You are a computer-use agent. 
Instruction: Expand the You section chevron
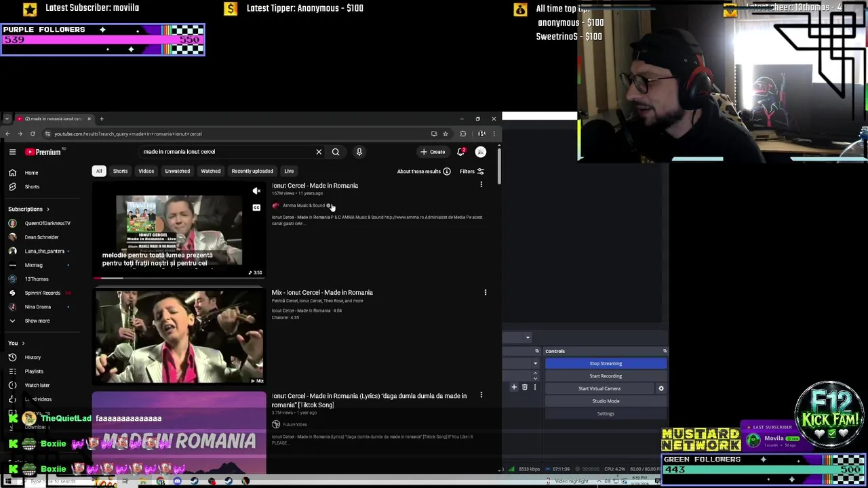pyautogui.click(x=23, y=343)
